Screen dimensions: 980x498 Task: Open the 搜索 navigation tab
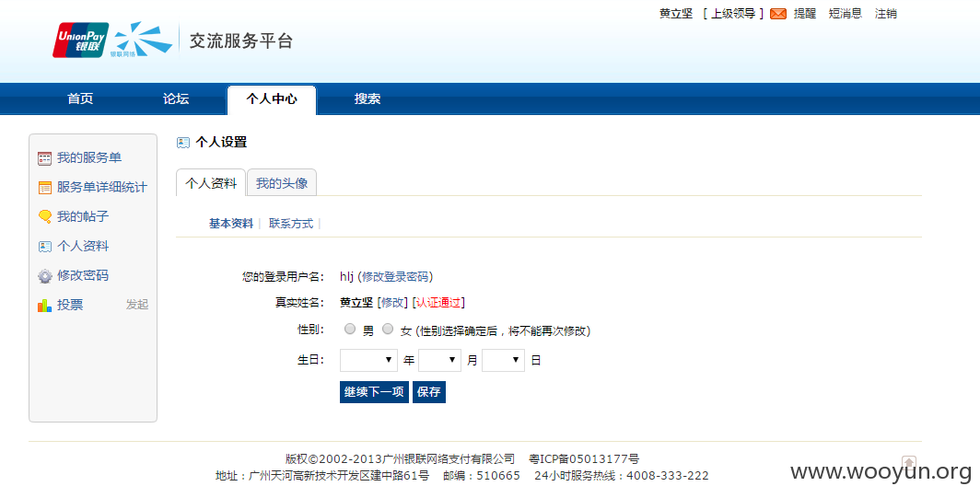pyautogui.click(x=367, y=98)
